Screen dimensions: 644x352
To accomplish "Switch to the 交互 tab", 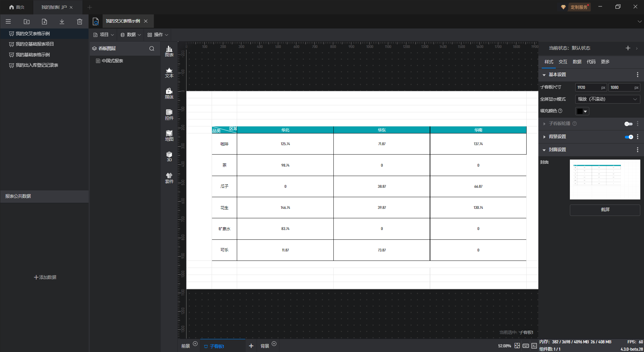I will 562,62.
